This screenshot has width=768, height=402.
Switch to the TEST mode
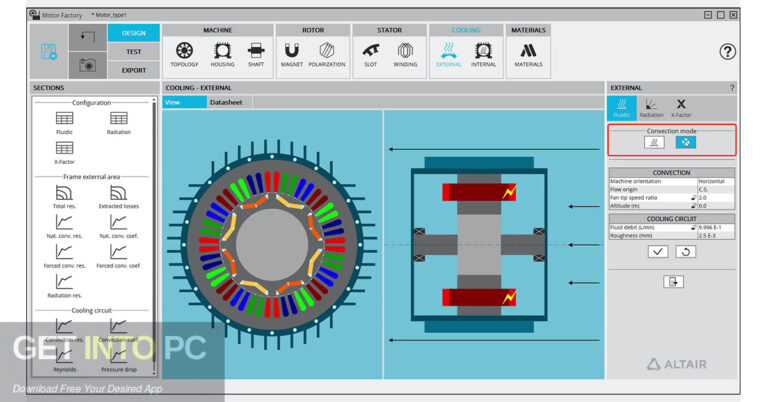click(x=134, y=51)
